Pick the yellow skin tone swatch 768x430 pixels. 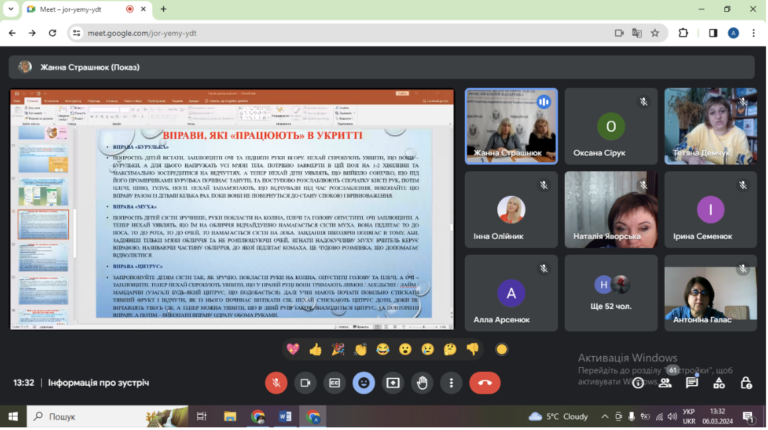(x=501, y=350)
